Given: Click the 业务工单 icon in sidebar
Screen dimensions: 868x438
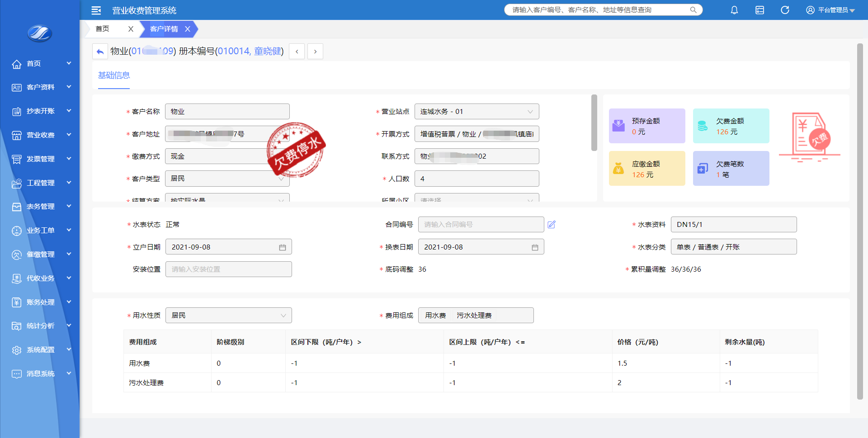Looking at the screenshot, I should coord(17,231).
